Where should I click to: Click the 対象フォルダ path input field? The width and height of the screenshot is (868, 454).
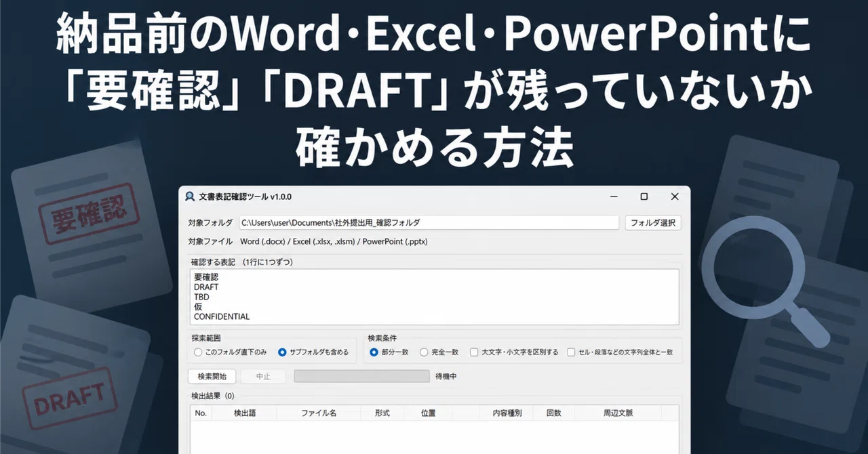[x=429, y=222]
